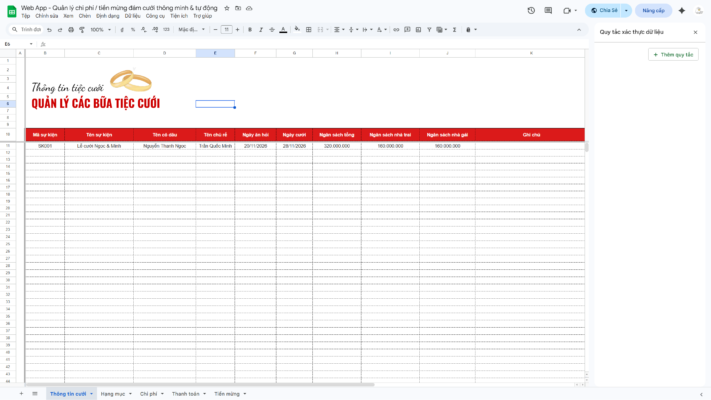Open the Định dạng menu
Image resolution: width=711 pixels, height=400 pixels.
coord(107,16)
